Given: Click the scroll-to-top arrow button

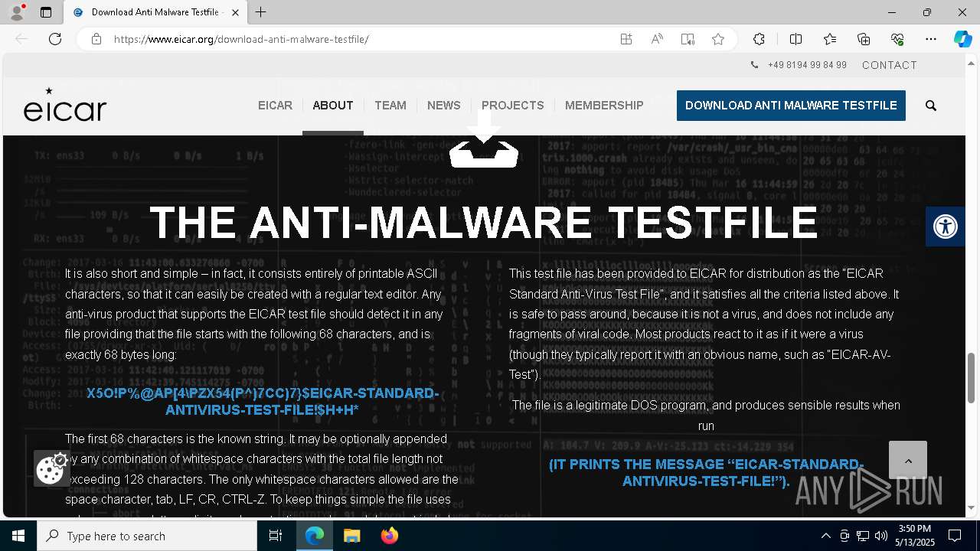Looking at the screenshot, I should (908, 460).
